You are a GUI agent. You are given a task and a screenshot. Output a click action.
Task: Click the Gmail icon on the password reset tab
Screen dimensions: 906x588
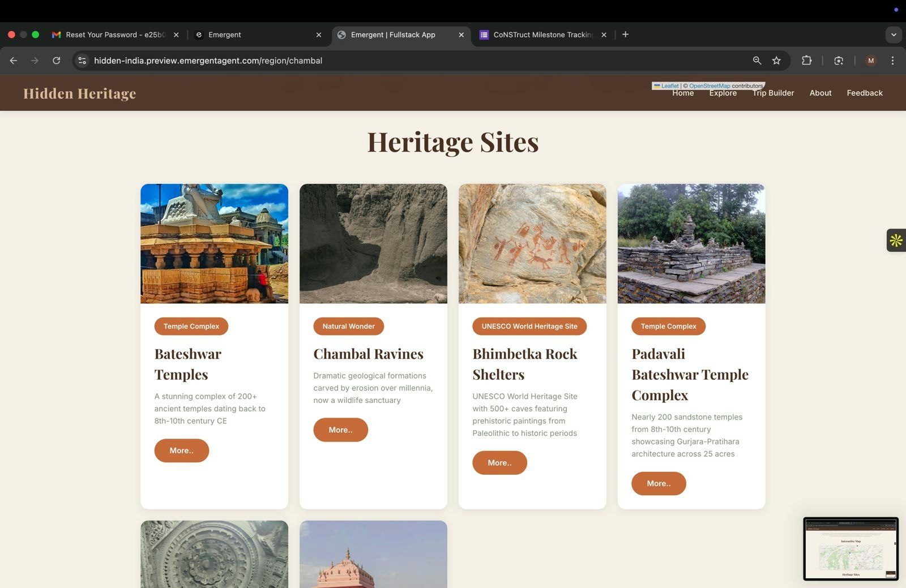point(56,35)
